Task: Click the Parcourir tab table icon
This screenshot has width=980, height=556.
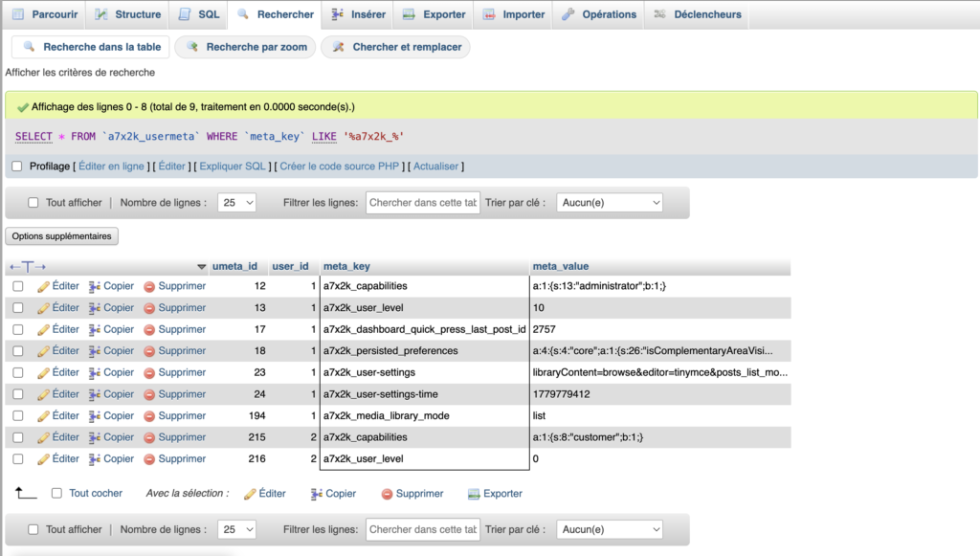Action: point(18,14)
